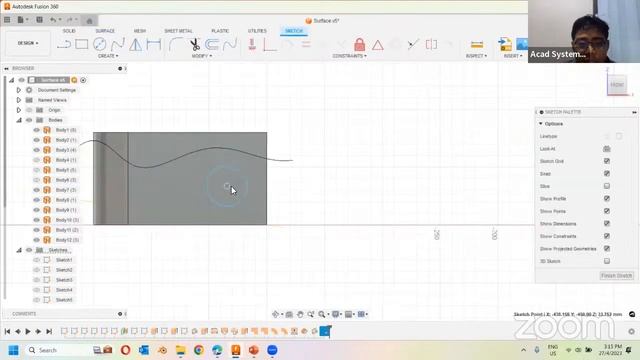The width and height of the screenshot is (640, 360).
Task: Click the Fix/Unfix lock constraint
Action: 360,44
